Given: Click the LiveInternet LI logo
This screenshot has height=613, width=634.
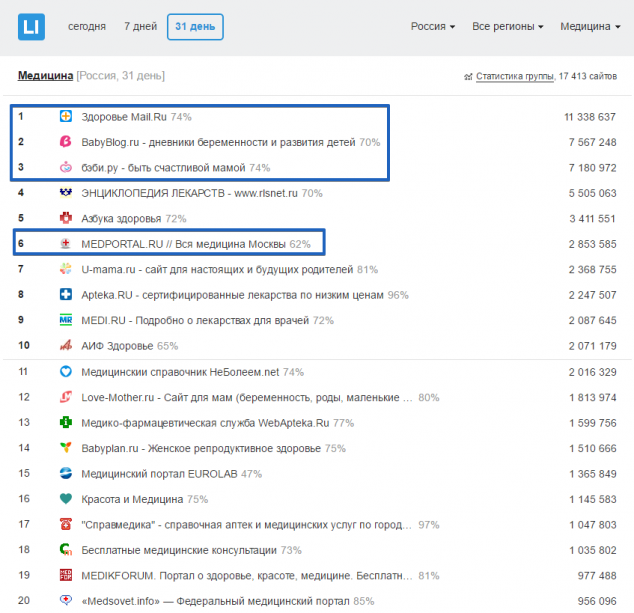Looking at the screenshot, I should [x=31, y=27].
